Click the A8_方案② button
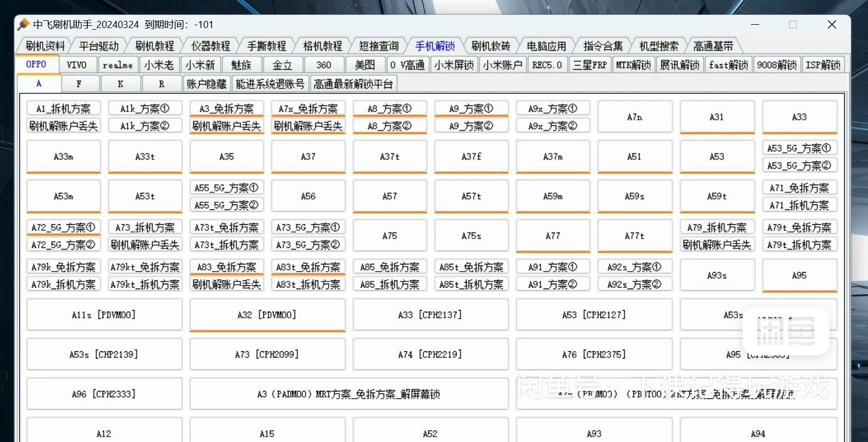This screenshot has width=868, height=442. [390, 126]
